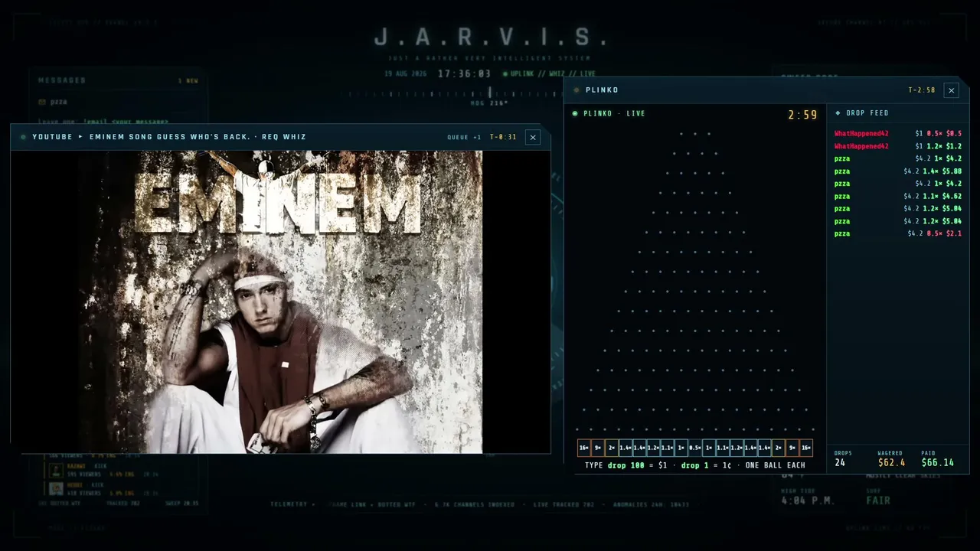This screenshot has height=551, width=980.
Task: Click the 4:04 P.M. high tide value
Action: pyautogui.click(x=808, y=500)
